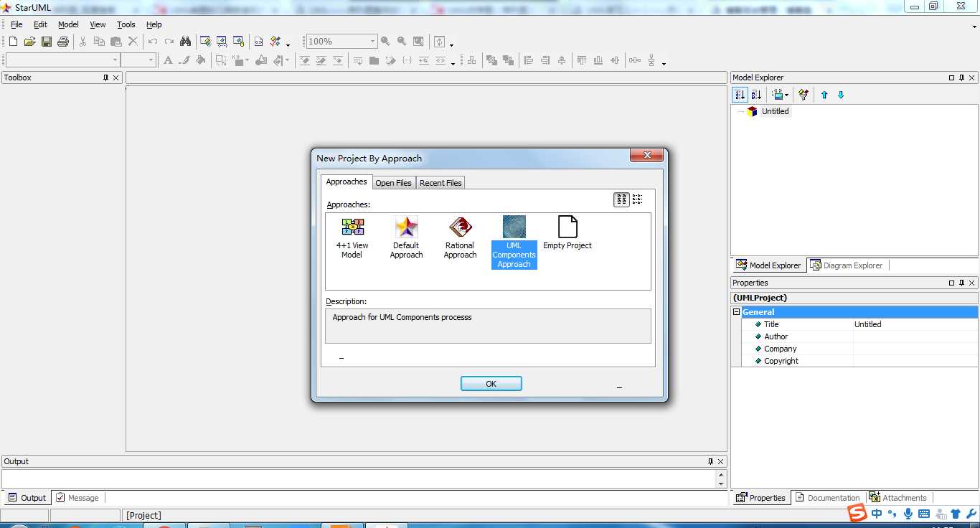Open the zoom percentage dropdown
Viewport: 980px width, 528px height.
click(372, 42)
